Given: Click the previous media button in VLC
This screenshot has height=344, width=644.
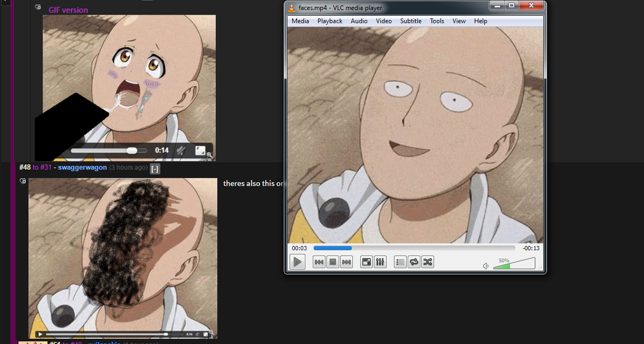Looking at the screenshot, I should point(319,262).
